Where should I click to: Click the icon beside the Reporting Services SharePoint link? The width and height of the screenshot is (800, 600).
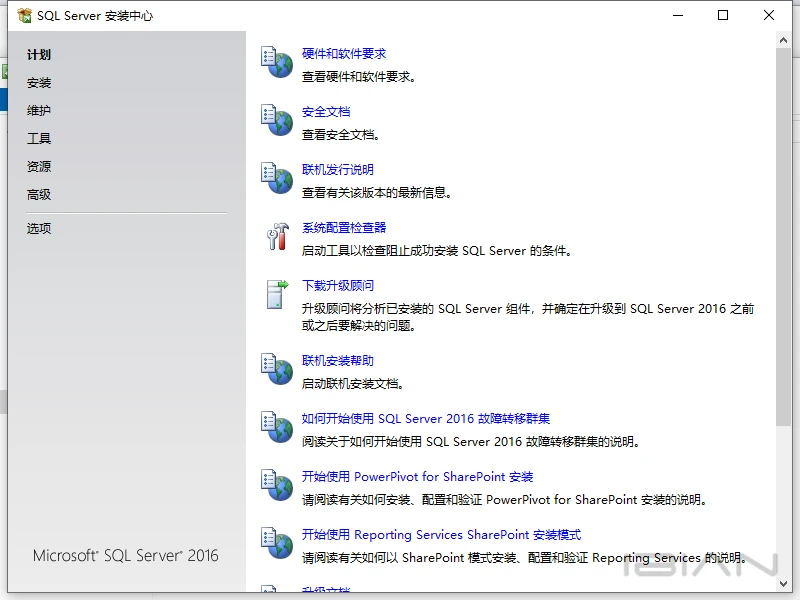[277, 543]
